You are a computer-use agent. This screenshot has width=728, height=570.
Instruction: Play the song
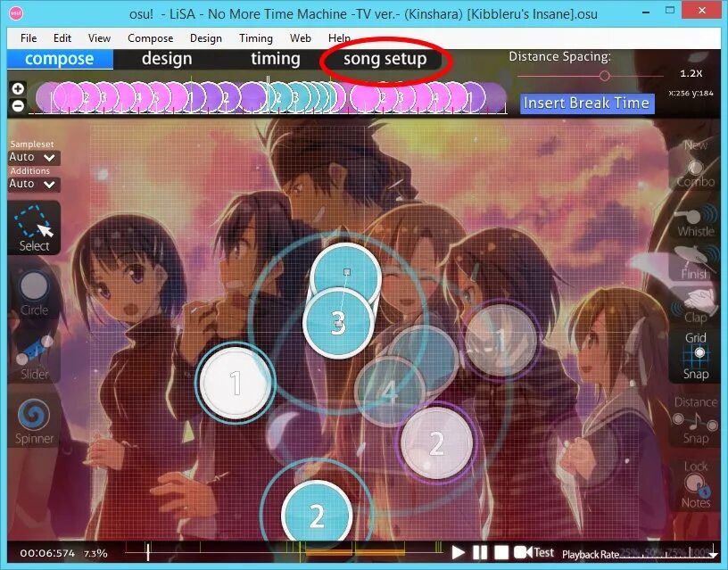pyautogui.click(x=459, y=552)
